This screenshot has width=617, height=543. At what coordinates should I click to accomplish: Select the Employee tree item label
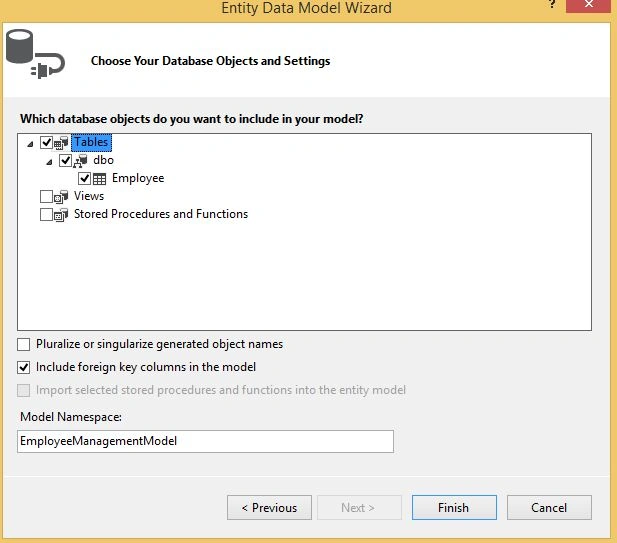[x=138, y=178]
